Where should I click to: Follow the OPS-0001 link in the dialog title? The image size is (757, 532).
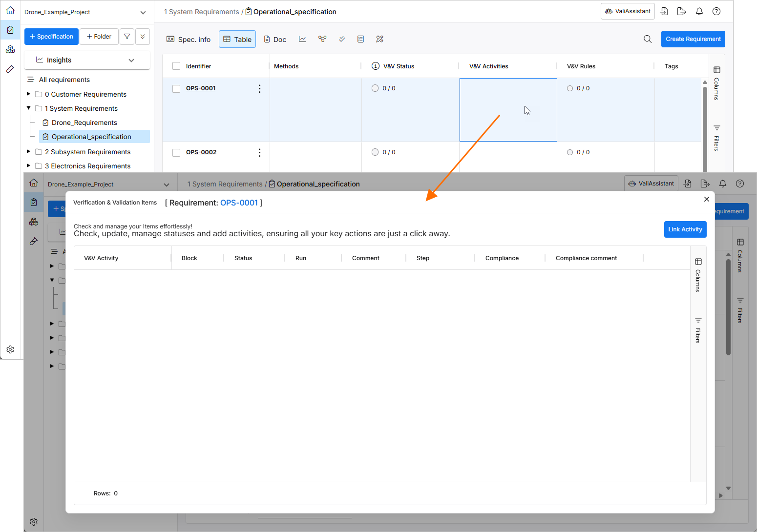(239, 203)
